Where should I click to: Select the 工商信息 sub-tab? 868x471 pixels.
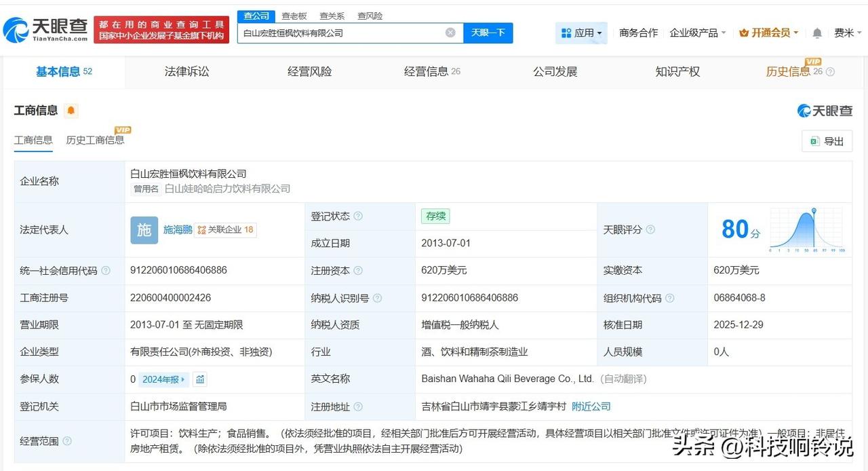pyautogui.click(x=33, y=140)
